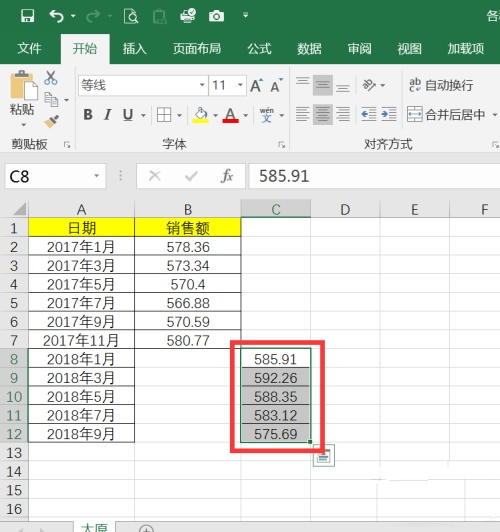Apply yellow fill color swatch
The height and width of the screenshot is (532, 500).
[200, 115]
